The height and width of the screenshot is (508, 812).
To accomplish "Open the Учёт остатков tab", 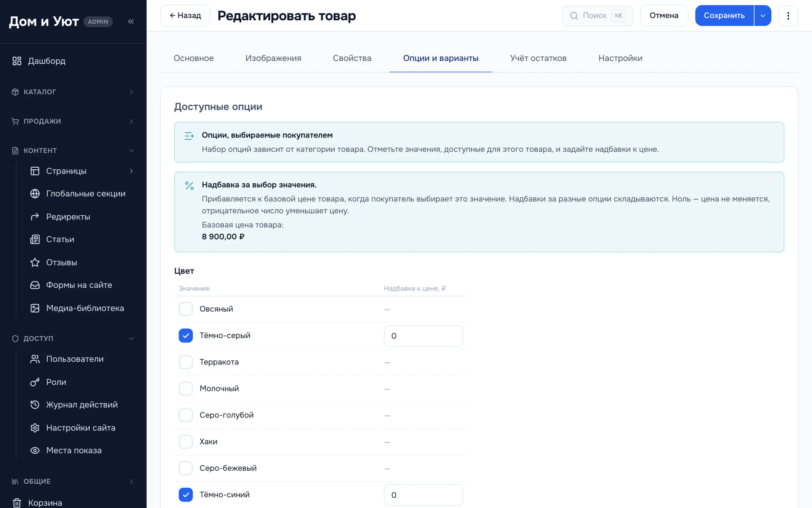I will (538, 58).
